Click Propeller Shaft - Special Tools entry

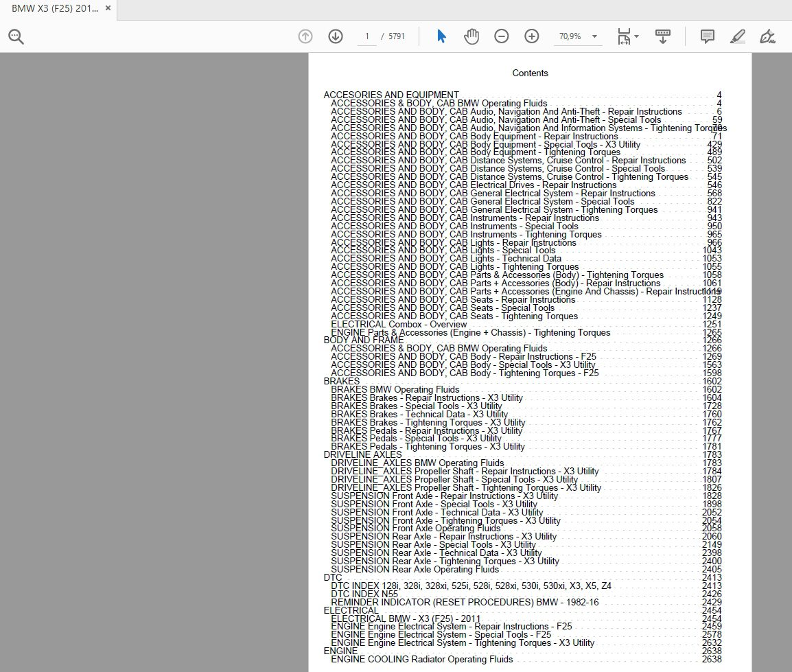[x=454, y=480]
